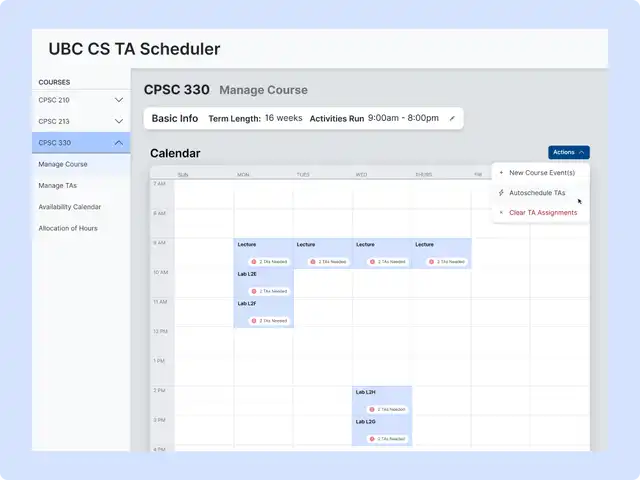Open Manage TAs in the sidebar
The height and width of the screenshot is (480, 640).
pyautogui.click(x=57, y=185)
